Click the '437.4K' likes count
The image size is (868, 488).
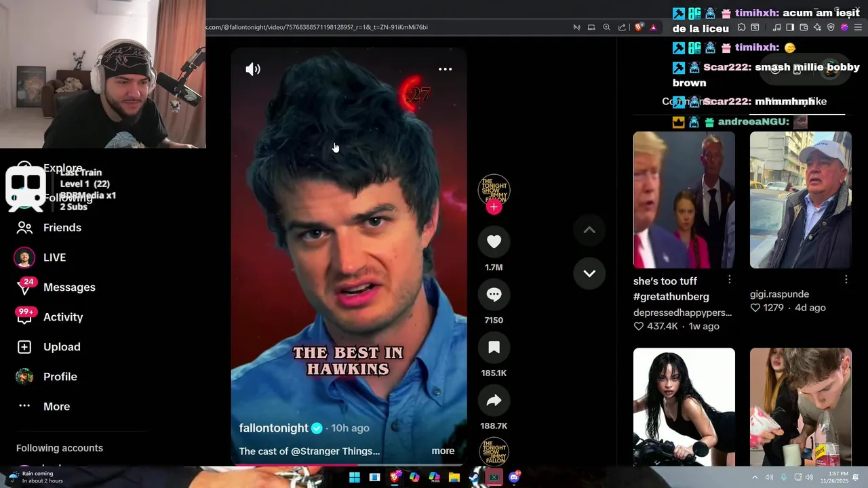663,326
